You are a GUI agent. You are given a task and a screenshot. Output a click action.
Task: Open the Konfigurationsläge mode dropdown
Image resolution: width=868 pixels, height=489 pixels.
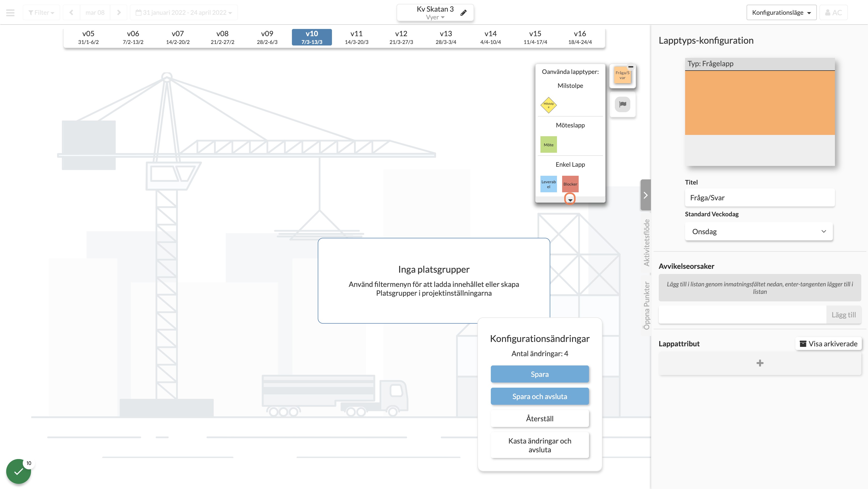point(781,12)
